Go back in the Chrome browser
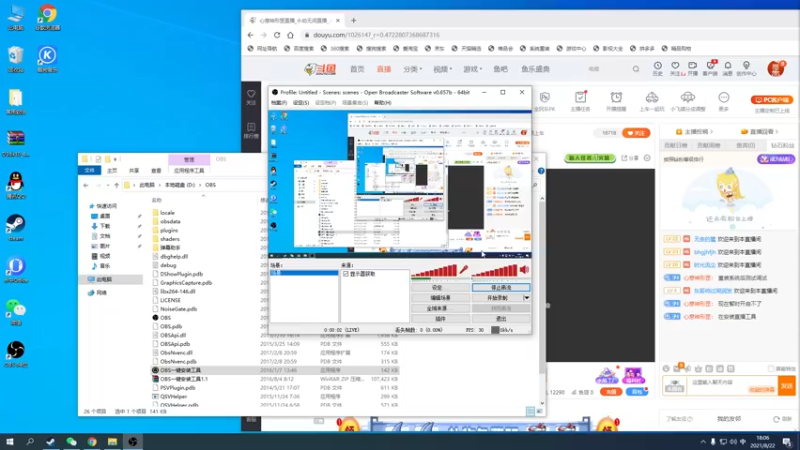Viewport: 800px width, 450px height. [251, 35]
